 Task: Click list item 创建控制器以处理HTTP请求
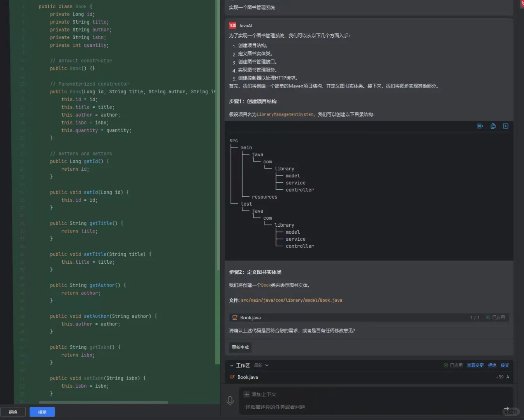pos(268,78)
